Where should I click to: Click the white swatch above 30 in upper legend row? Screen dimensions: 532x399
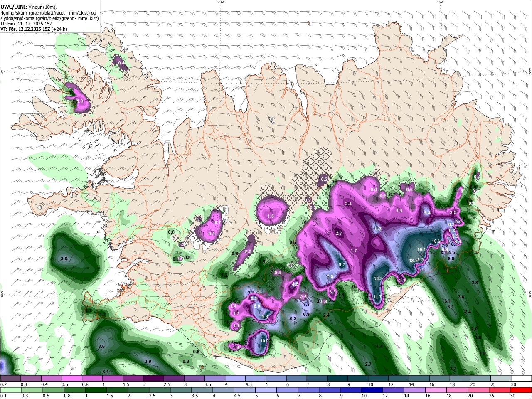521,379
